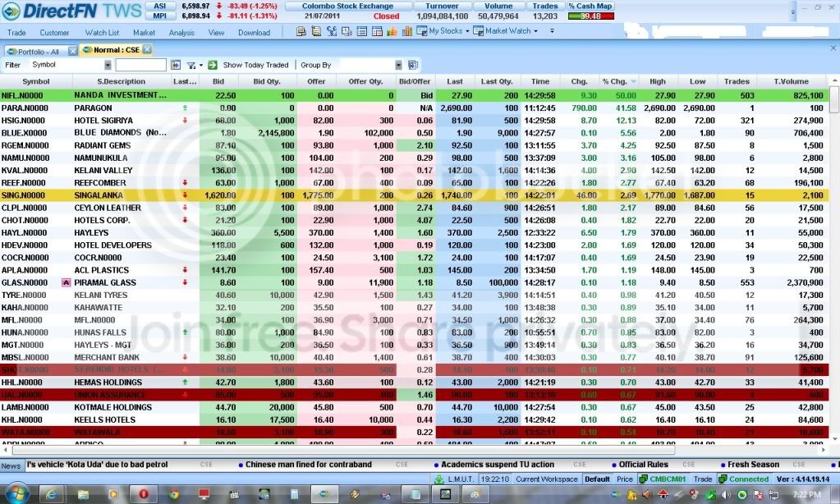Open Internet Explorer from the taskbar
The height and width of the screenshot is (504, 840).
coord(52,494)
